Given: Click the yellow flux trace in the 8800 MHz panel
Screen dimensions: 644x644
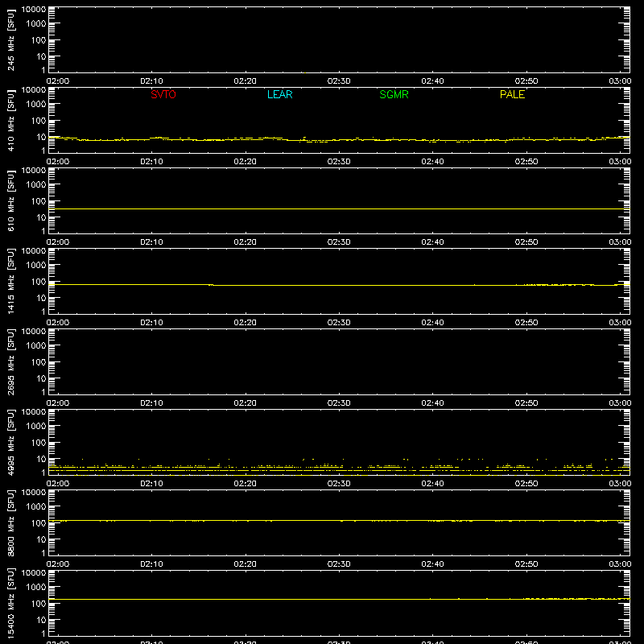Looking at the screenshot, I should point(339,520).
